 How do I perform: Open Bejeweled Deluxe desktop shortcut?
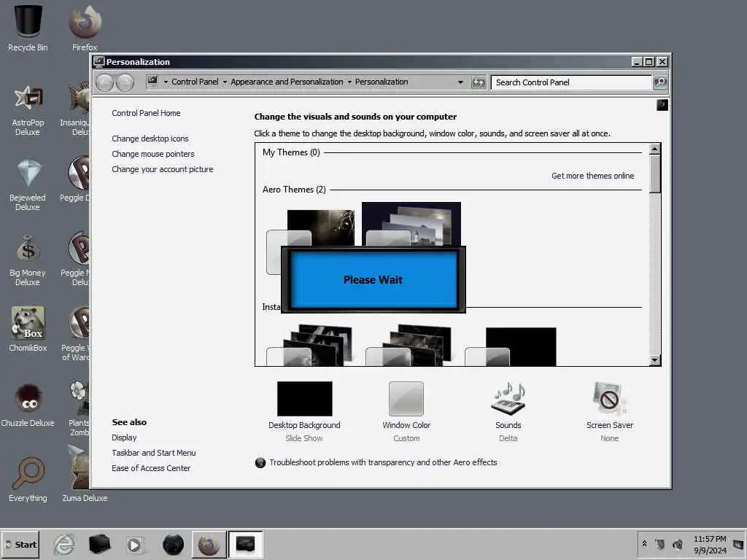[x=28, y=184]
